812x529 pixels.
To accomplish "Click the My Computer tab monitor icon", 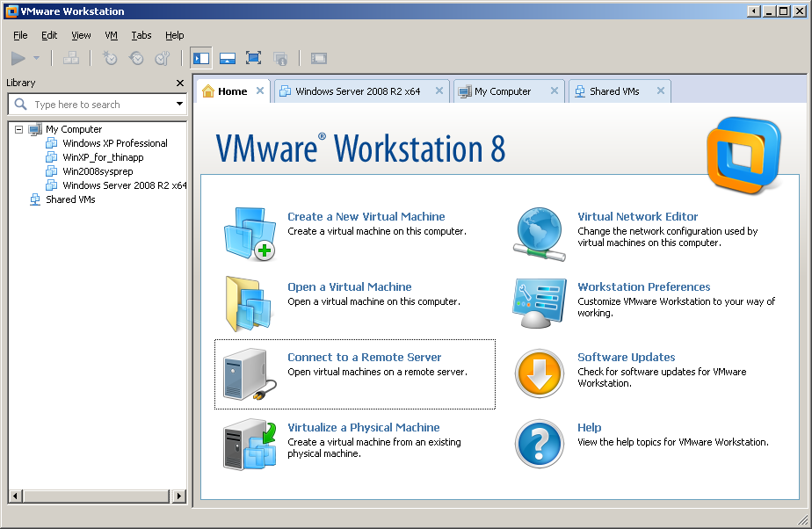I will [465, 91].
